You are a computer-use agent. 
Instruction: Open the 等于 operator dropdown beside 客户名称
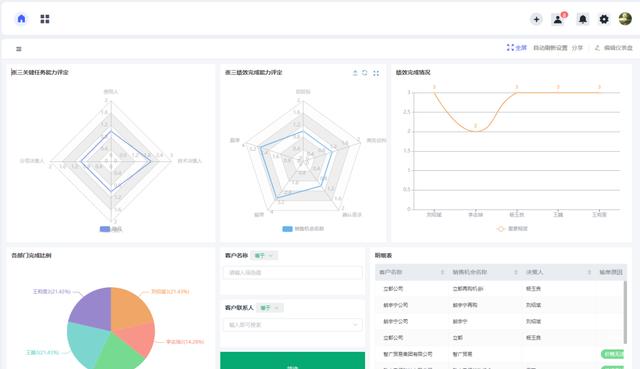264,256
